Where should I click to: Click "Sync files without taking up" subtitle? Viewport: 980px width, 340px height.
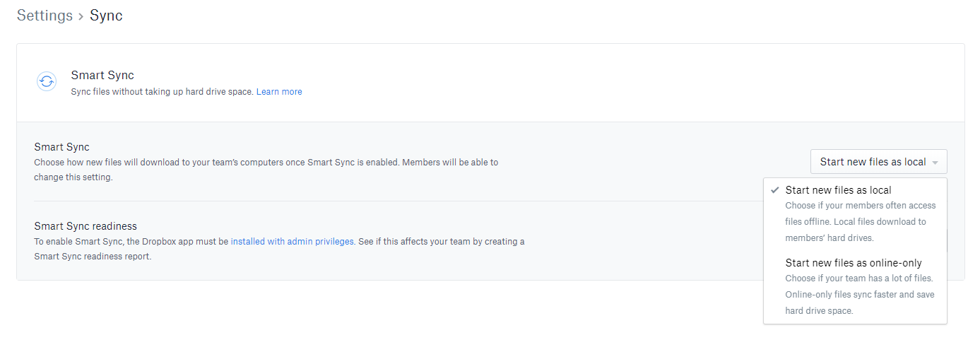162,92
